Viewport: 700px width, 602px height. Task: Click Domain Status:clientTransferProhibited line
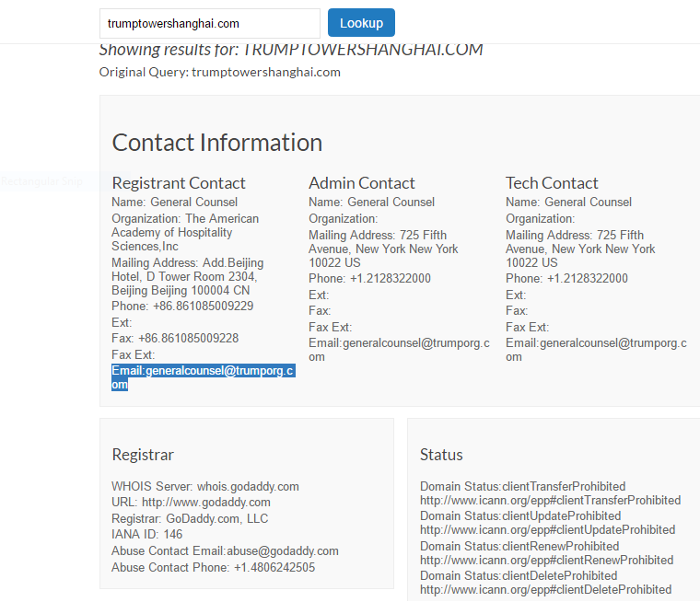point(523,486)
